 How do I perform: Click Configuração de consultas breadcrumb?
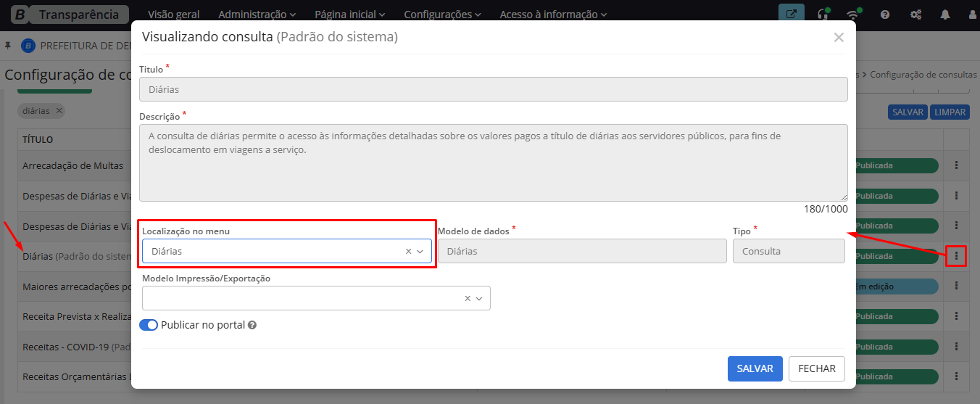coord(923,75)
